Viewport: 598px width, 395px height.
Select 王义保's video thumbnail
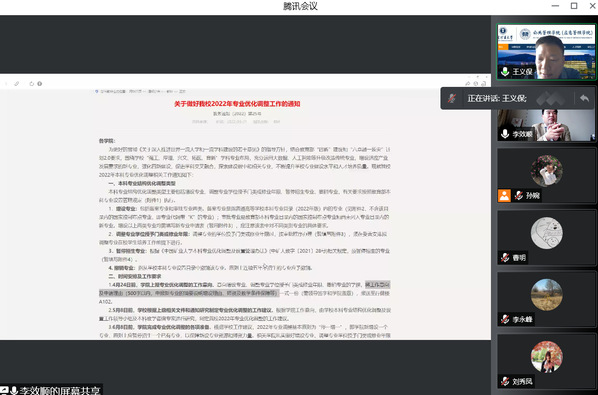click(547, 52)
